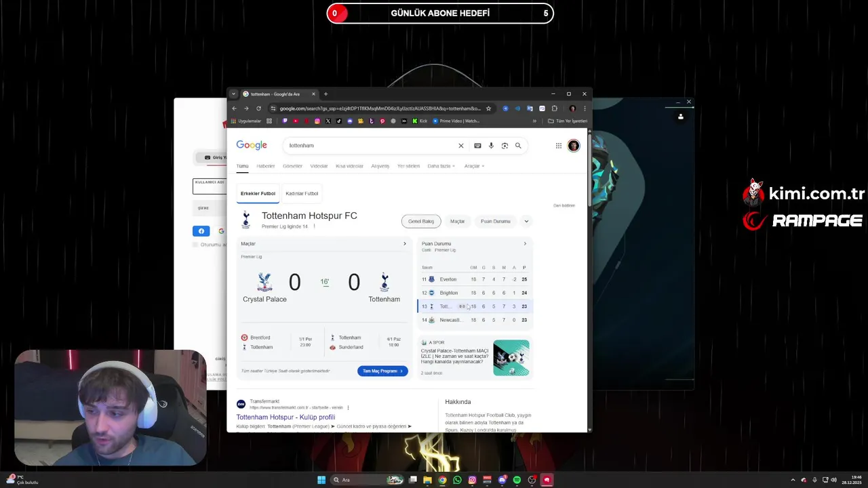Open Discord from the taskbar
Screen dimensions: 868x488
(x=502, y=480)
